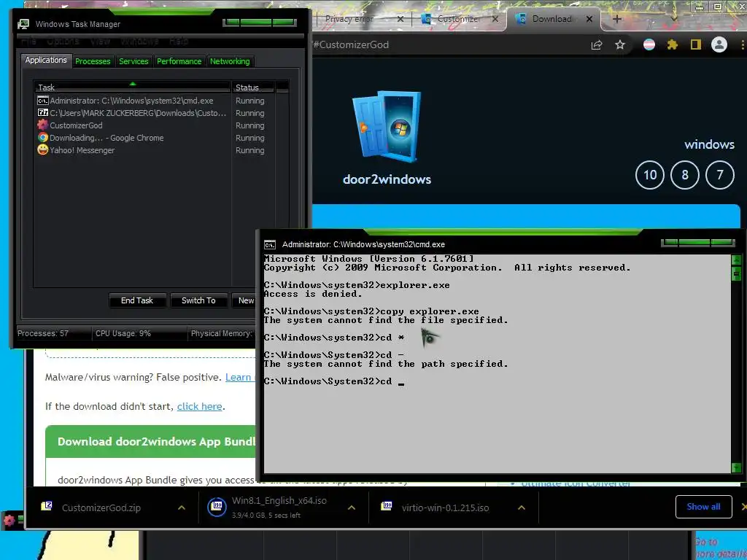Click cmd window title bar icon

coord(270,245)
